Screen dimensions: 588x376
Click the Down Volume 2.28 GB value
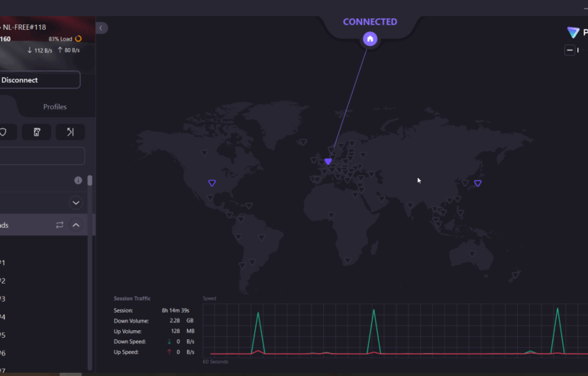182,320
